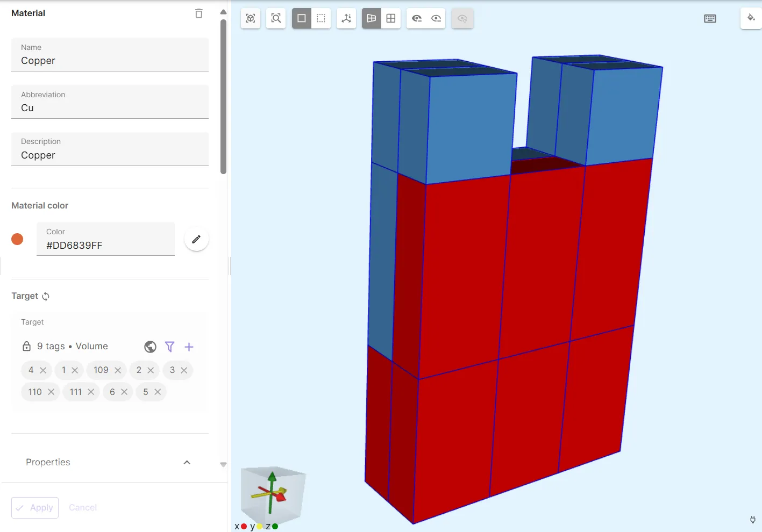This screenshot has height=532, width=762.
Task: Edit the Abbreviation field
Action: (x=110, y=102)
